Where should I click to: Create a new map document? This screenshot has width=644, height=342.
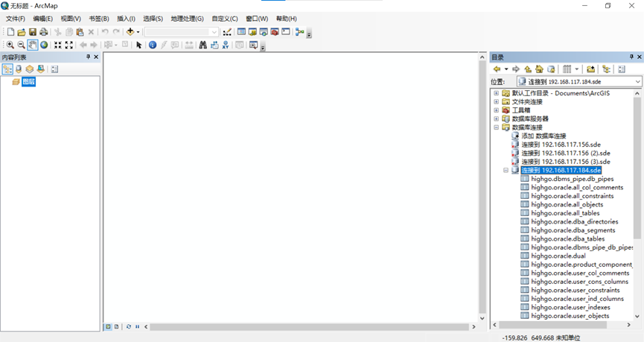pyautogui.click(x=10, y=32)
